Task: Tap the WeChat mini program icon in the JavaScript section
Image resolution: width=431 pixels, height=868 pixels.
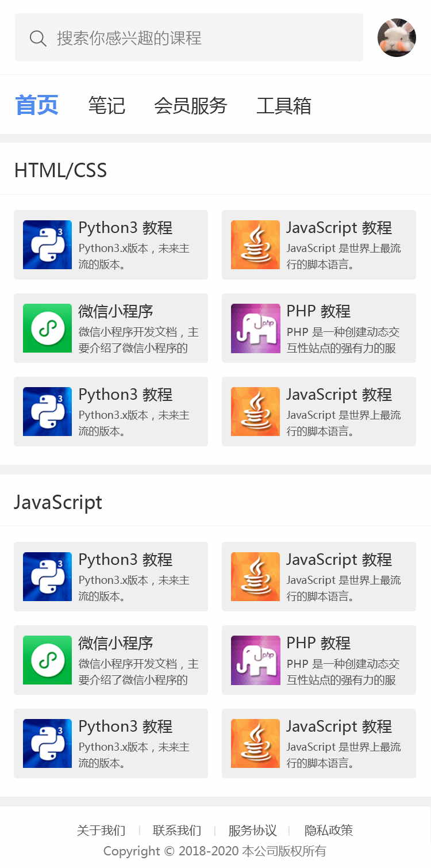Action: pos(47,660)
